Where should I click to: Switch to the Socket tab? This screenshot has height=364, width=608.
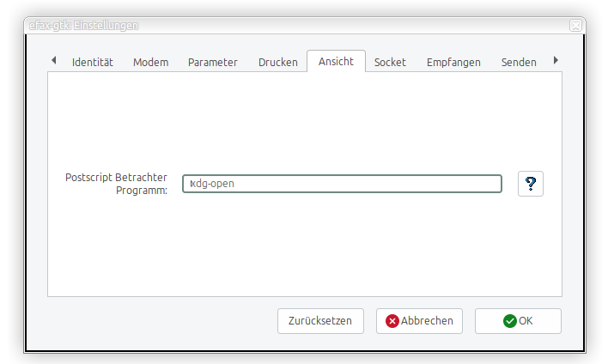[x=390, y=62]
